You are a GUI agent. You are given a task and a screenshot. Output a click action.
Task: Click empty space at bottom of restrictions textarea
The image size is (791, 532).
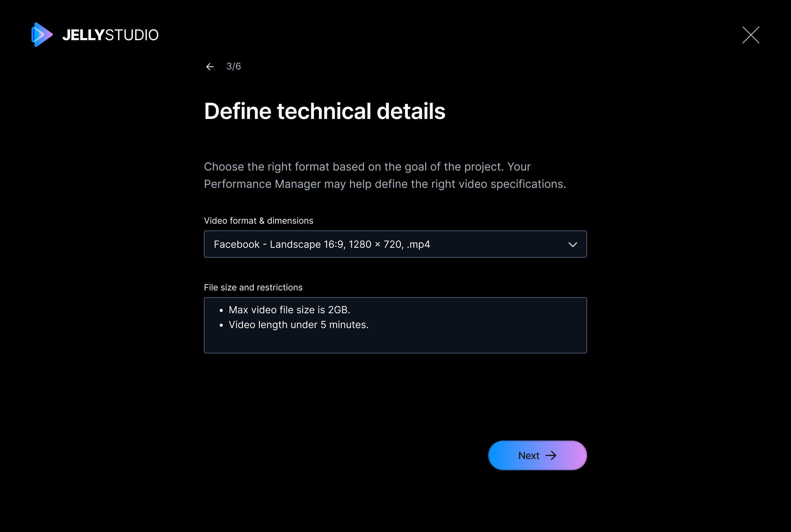(395, 343)
